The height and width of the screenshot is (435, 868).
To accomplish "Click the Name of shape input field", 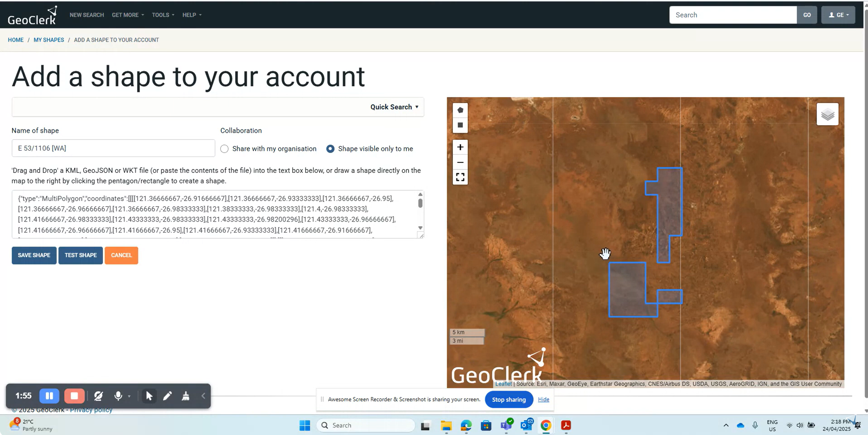I will pyautogui.click(x=113, y=148).
